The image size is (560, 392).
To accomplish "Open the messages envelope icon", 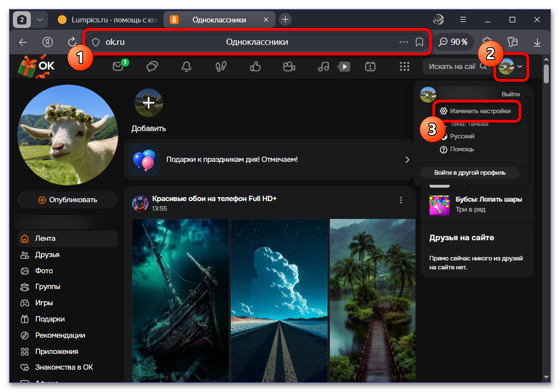I will (x=118, y=67).
